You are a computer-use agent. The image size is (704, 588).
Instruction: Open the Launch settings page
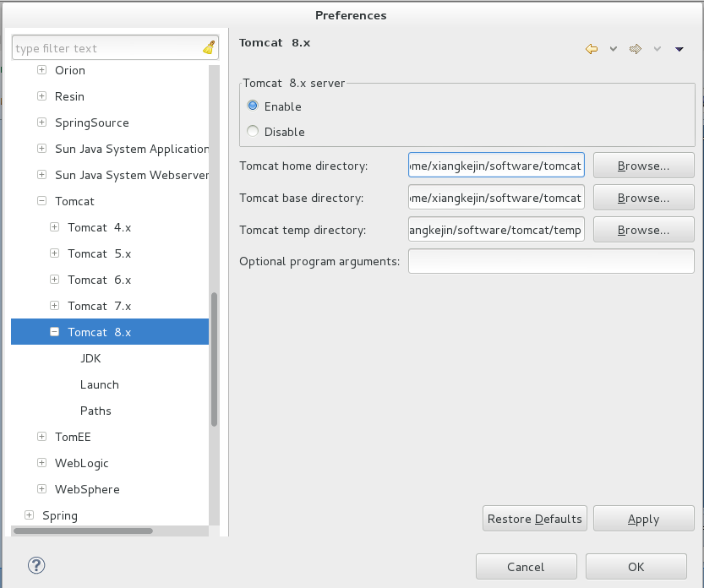[x=99, y=384]
